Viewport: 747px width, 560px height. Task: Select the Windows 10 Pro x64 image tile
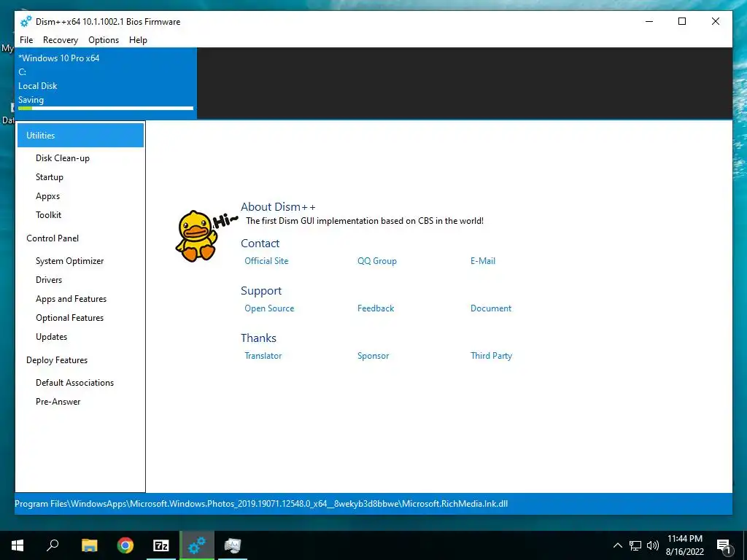tap(106, 82)
